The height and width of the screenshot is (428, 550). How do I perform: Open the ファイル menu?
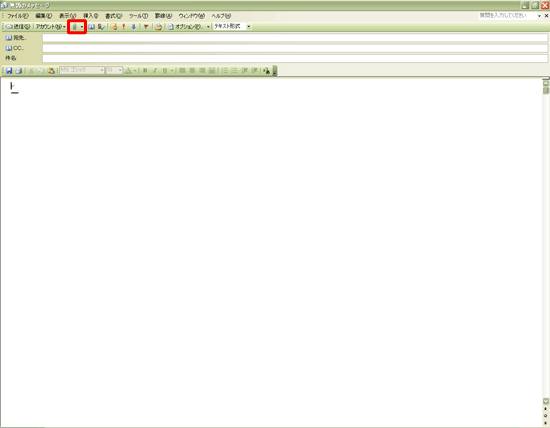18,16
